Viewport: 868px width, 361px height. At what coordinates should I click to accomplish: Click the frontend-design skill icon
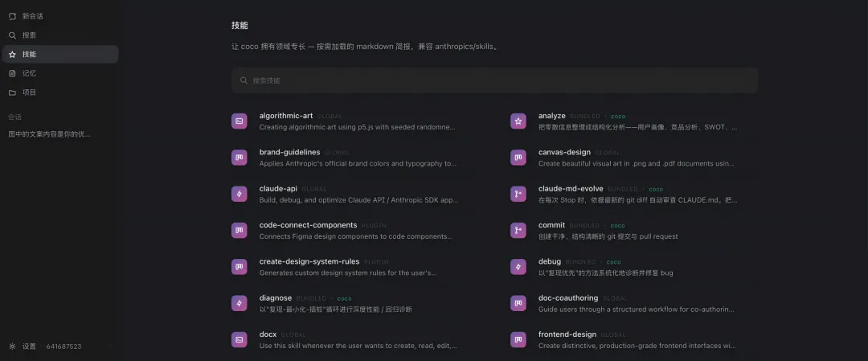point(518,340)
